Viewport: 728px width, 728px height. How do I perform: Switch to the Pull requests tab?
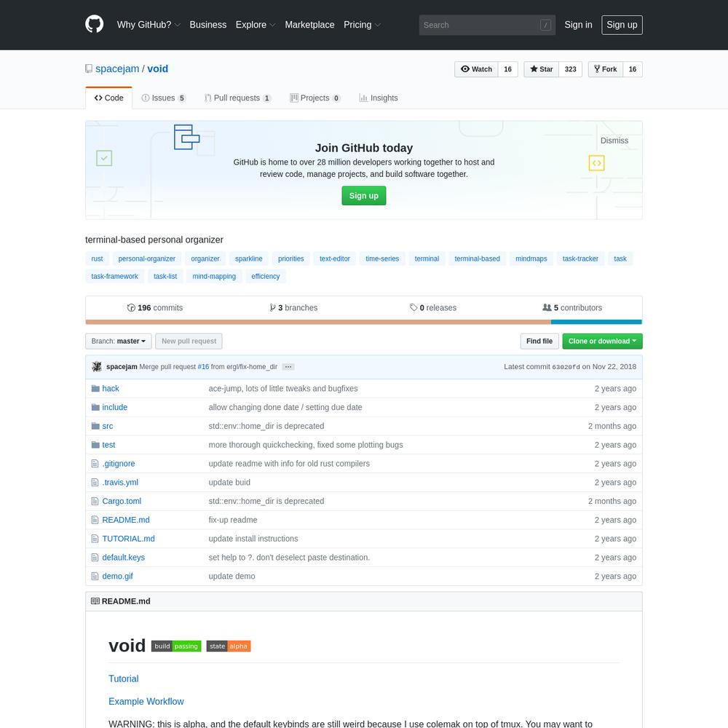[x=238, y=98]
